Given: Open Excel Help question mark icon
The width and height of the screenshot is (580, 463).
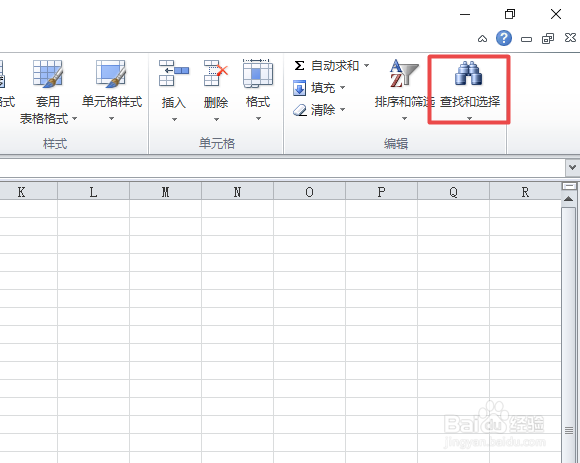Looking at the screenshot, I should [x=504, y=38].
